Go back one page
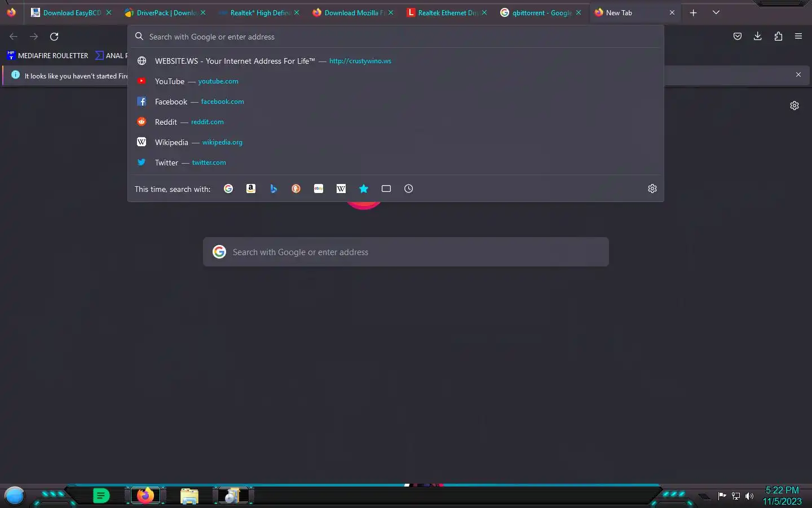The width and height of the screenshot is (812, 508). point(14,36)
